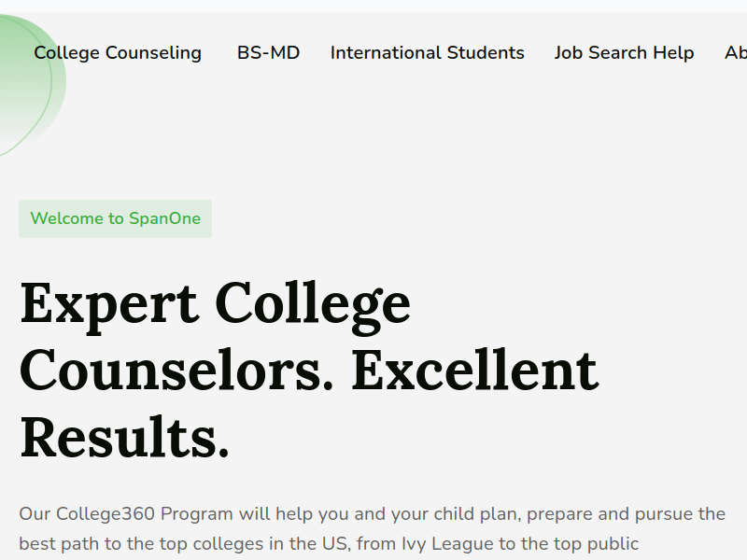Click the partially visible About nav item
Viewport: 747px width, 560px height.
click(x=736, y=53)
